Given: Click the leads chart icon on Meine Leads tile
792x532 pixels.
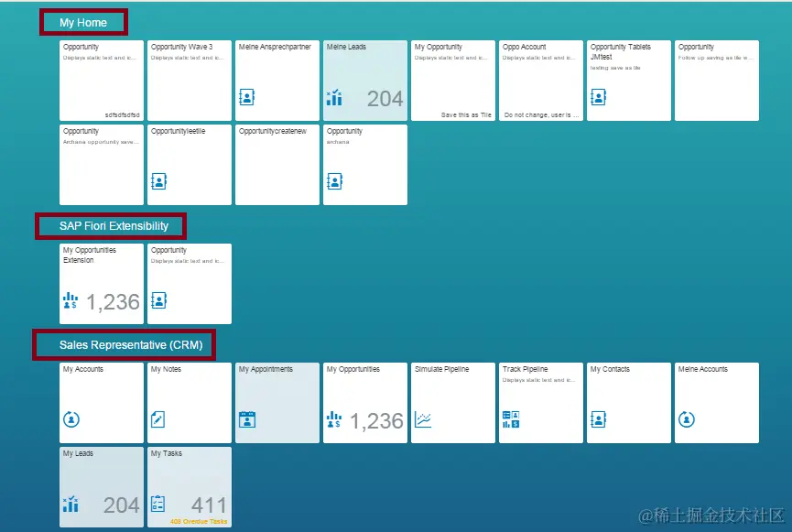Looking at the screenshot, I should [x=334, y=97].
